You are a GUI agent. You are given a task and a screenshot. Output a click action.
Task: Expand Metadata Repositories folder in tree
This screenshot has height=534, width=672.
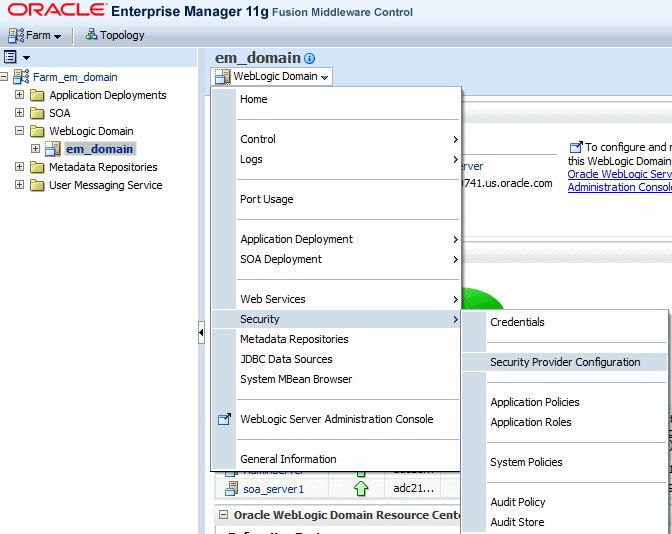coord(19,166)
